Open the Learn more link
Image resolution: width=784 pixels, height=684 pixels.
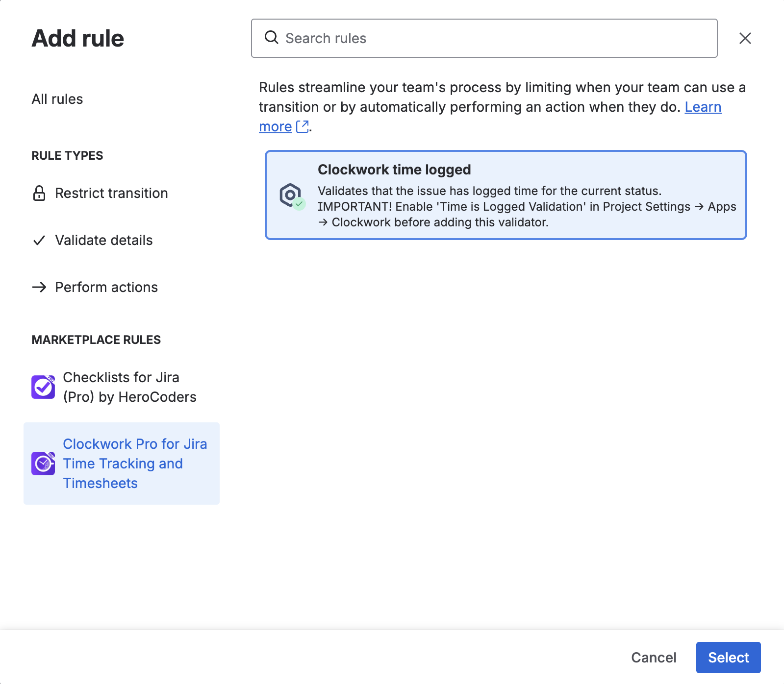tap(703, 107)
